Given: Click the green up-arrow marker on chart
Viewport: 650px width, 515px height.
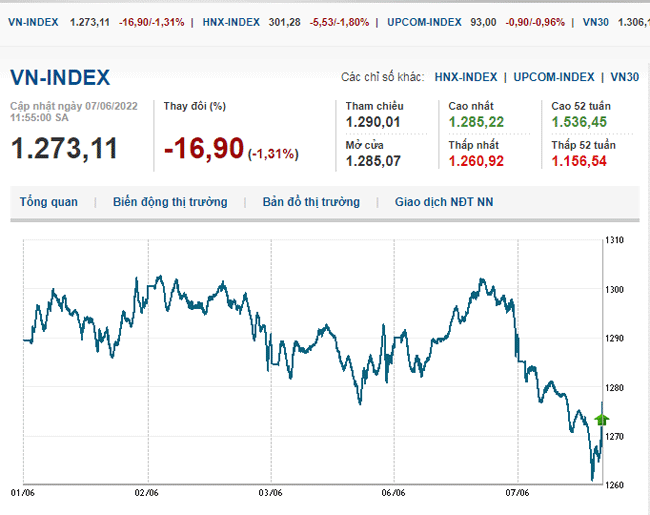Looking at the screenshot, I should [x=601, y=420].
